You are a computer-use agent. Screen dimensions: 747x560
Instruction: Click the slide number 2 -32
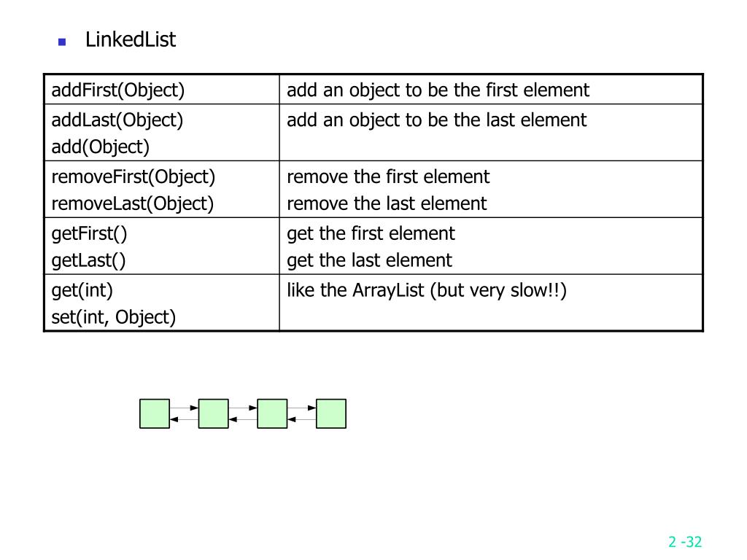coord(685,542)
